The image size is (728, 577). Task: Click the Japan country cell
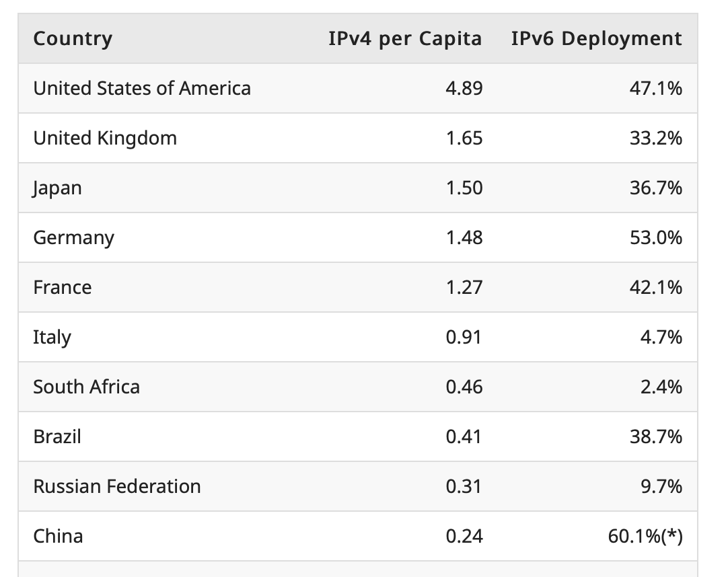click(57, 188)
